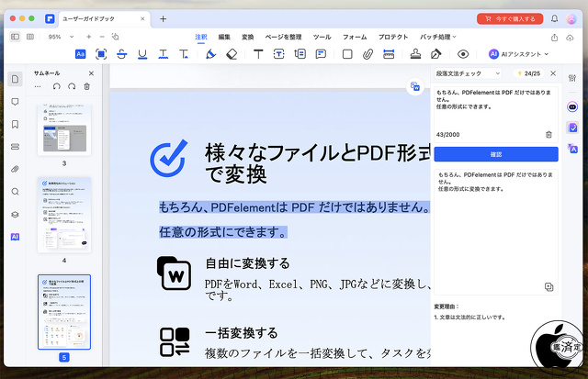Select the caret insert text tool
The height and width of the screenshot is (379, 588).
point(184,54)
